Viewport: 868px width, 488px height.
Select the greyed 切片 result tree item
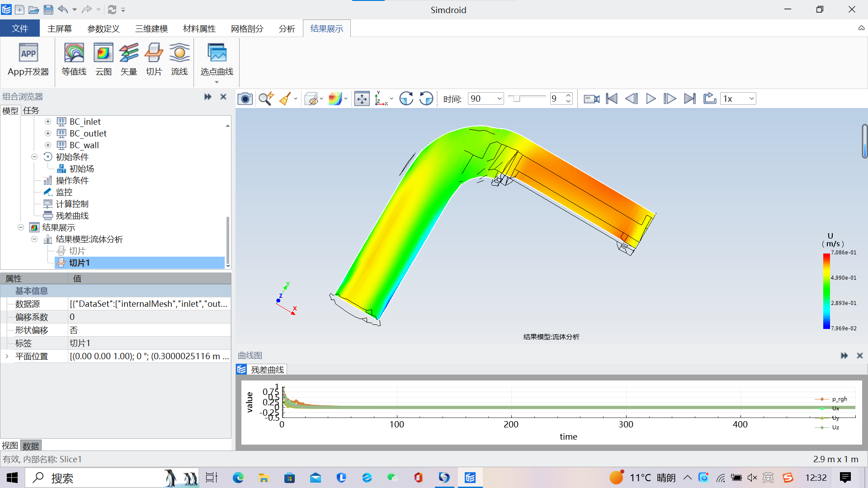tap(77, 251)
